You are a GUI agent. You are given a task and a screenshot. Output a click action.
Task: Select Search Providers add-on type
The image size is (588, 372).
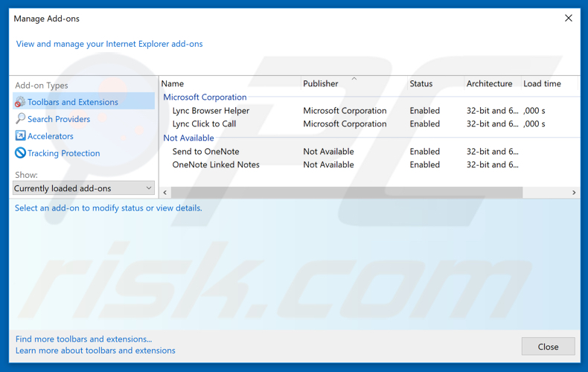59,119
